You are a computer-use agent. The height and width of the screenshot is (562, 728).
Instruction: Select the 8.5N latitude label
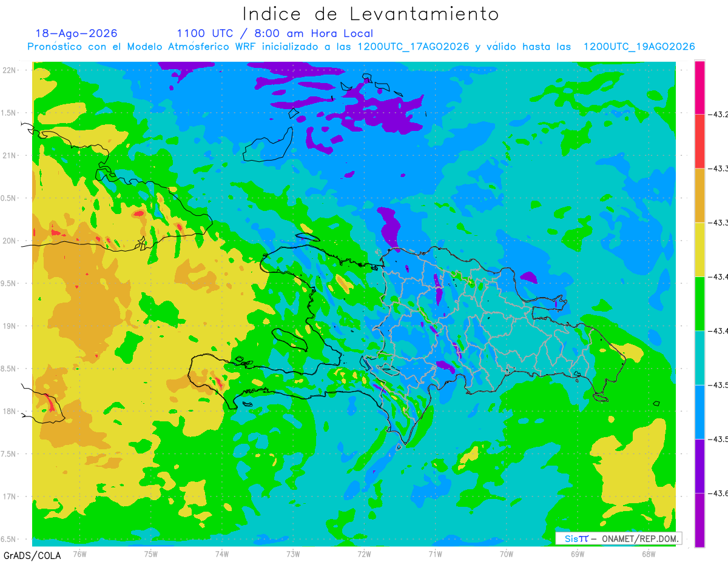(10, 369)
